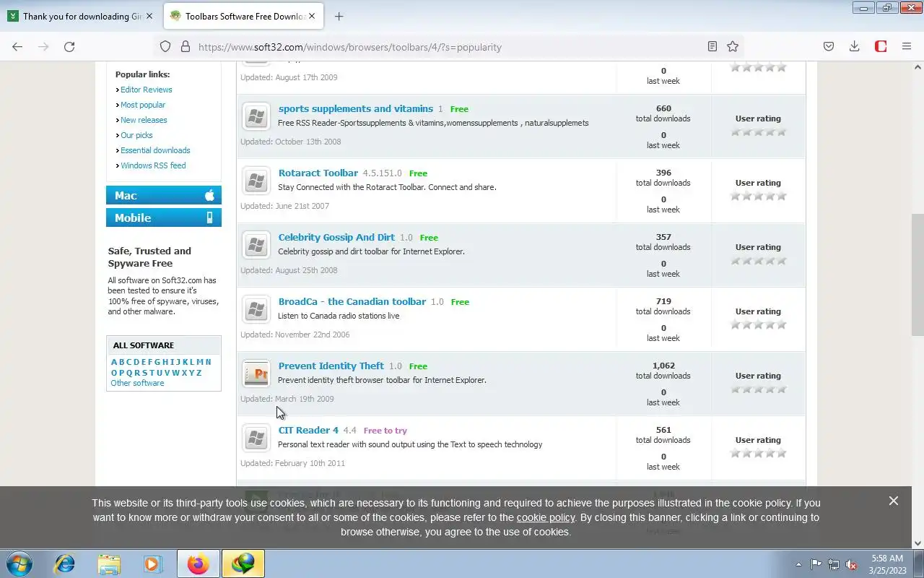The width and height of the screenshot is (924, 578).
Task: Open BroadCa - the Canadian toolbar link
Action: click(x=352, y=302)
